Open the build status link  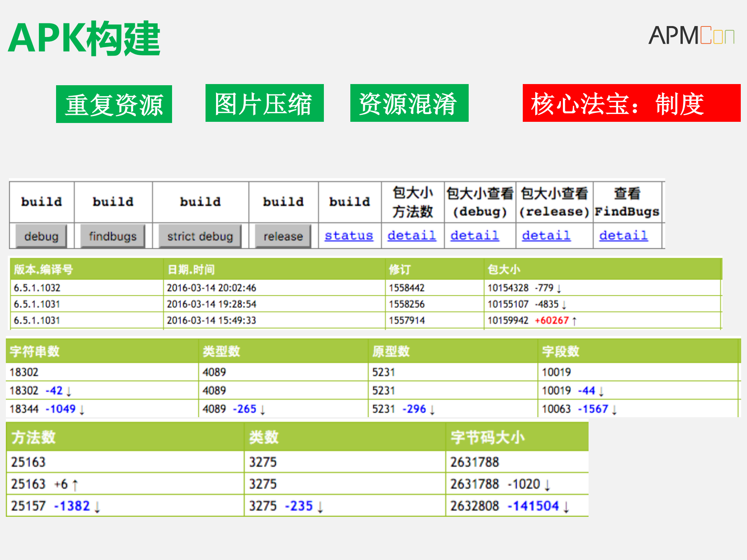click(x=348, y=235)
